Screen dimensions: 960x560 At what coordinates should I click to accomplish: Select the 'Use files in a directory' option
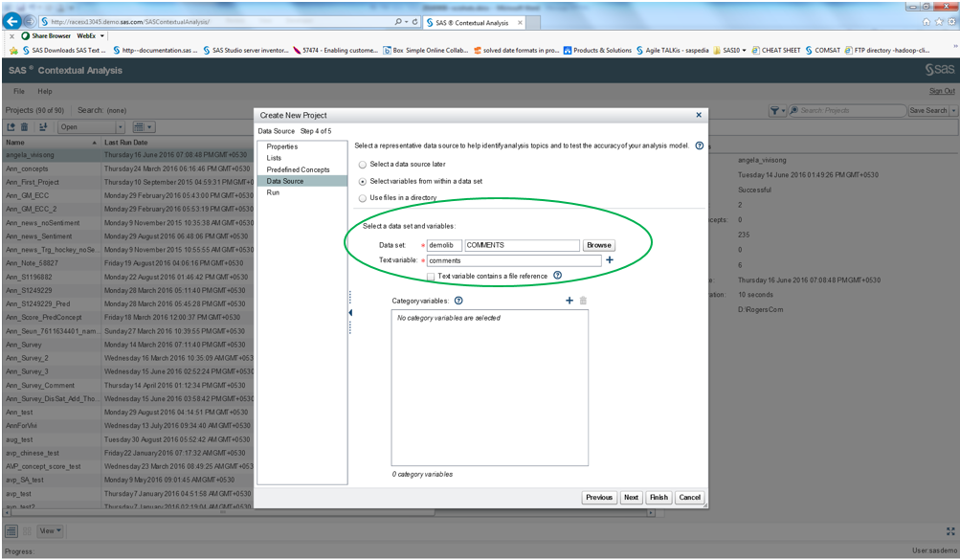363,198
